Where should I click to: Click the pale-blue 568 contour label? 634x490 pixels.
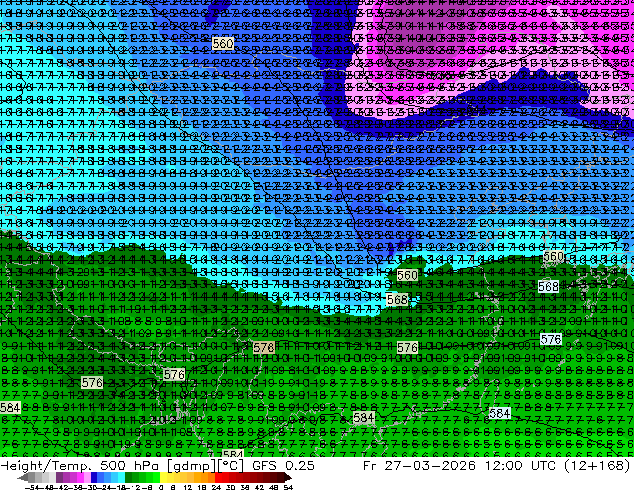tap(548, 287)
